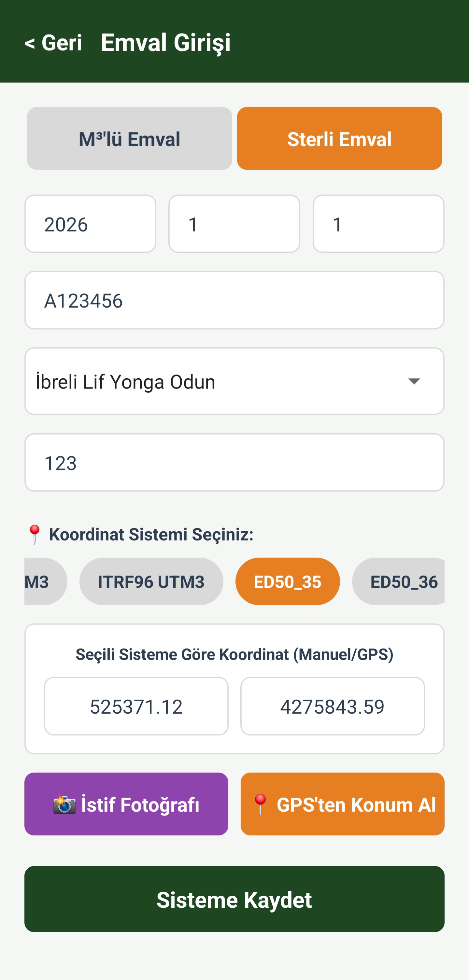Open the dropdown arrow of İbreli Lif Yonga Odun
Screen dimensions: 469x980
tap(414, 381)
